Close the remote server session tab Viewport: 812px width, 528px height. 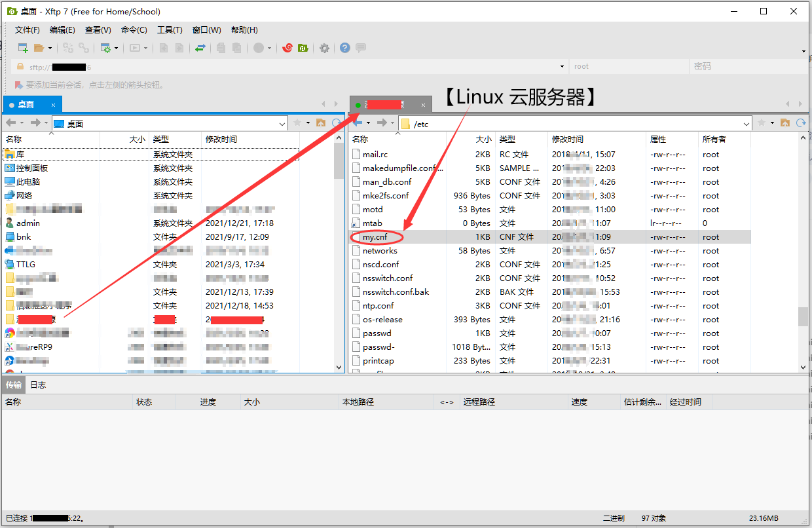424,105
